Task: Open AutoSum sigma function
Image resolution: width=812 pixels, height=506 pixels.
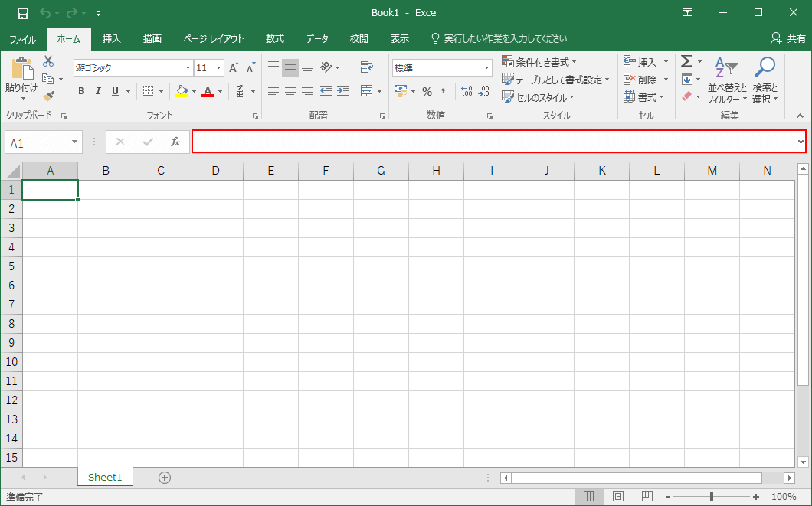Action: point(686,61)
